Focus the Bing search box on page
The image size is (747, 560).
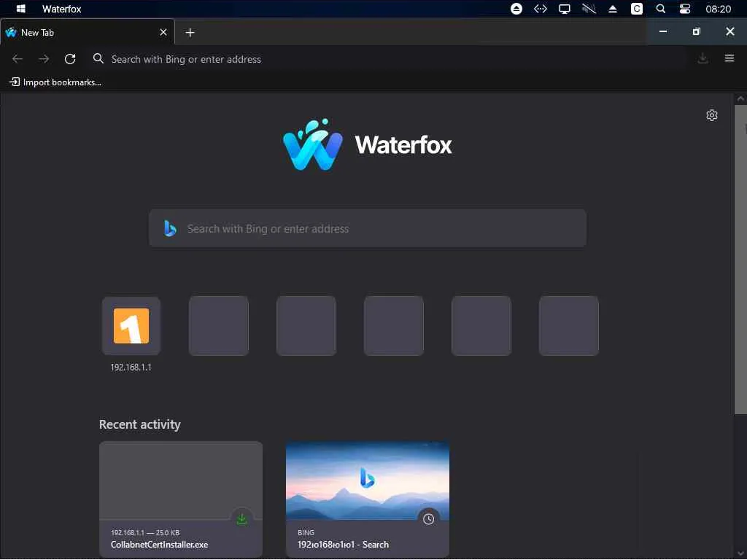pos(368,228)
